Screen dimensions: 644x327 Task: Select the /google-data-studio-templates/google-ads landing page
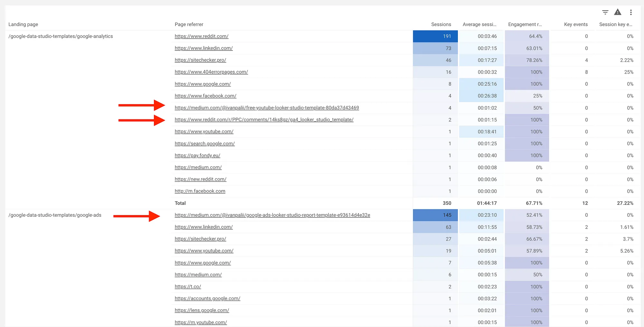55,215
